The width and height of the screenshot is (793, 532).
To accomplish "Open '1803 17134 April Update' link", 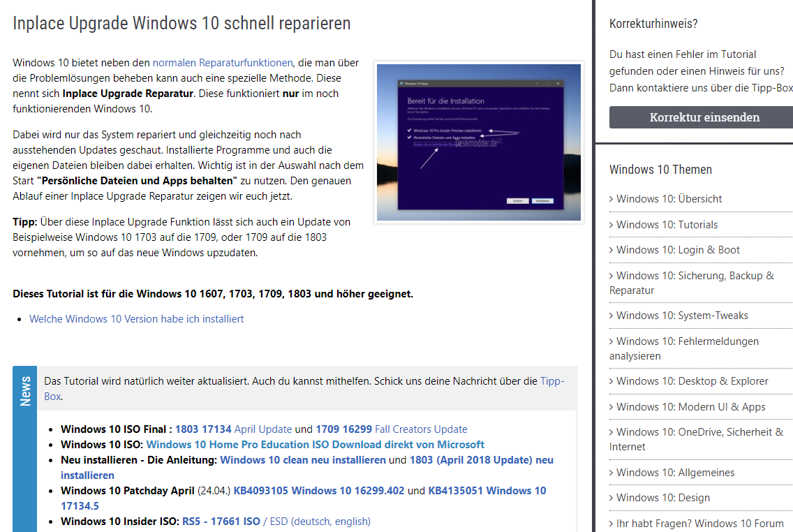I will 234,429.
